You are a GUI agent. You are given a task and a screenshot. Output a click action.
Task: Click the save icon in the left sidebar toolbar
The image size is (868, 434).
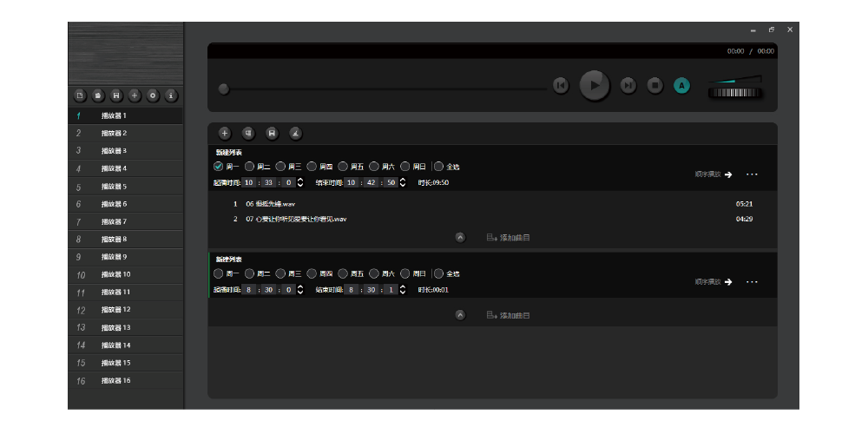(116, 95)
